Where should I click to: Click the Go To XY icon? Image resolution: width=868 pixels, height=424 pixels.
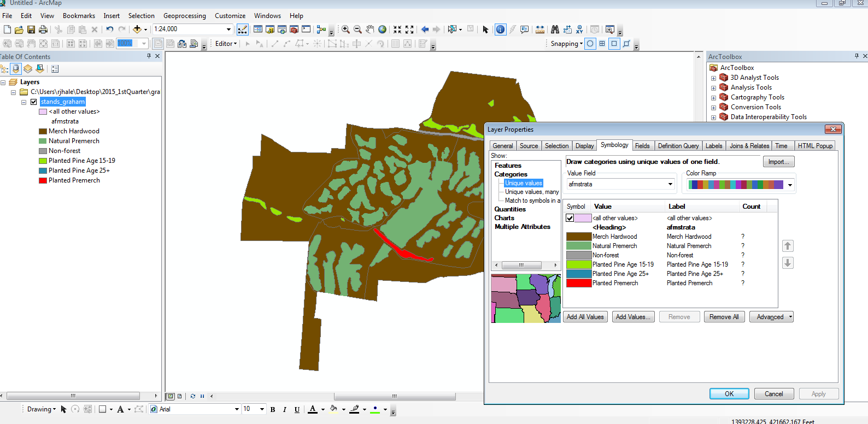579,30
